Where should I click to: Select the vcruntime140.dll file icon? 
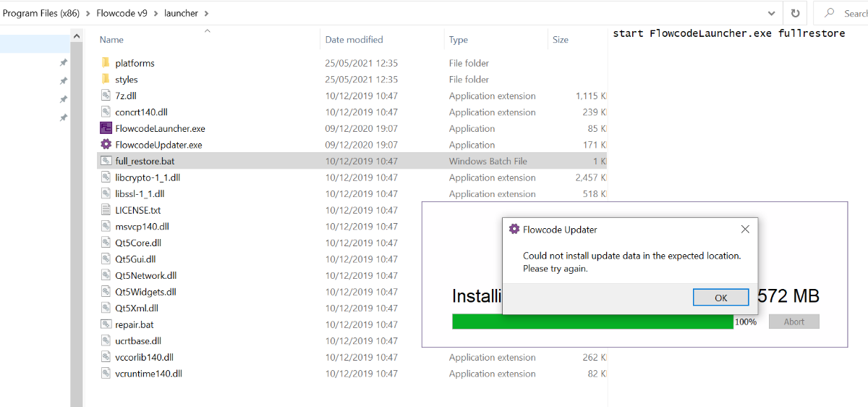[x=106, y=374]
